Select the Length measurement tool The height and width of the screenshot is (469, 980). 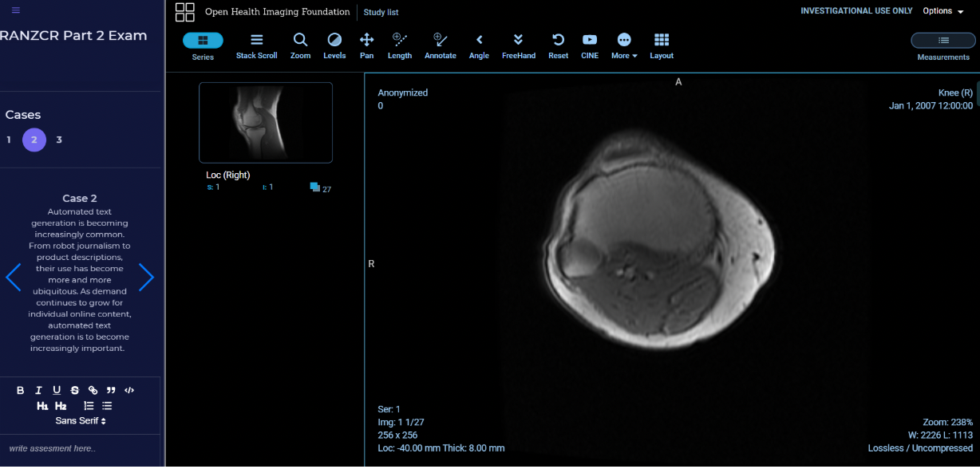[x=400, y=45]
